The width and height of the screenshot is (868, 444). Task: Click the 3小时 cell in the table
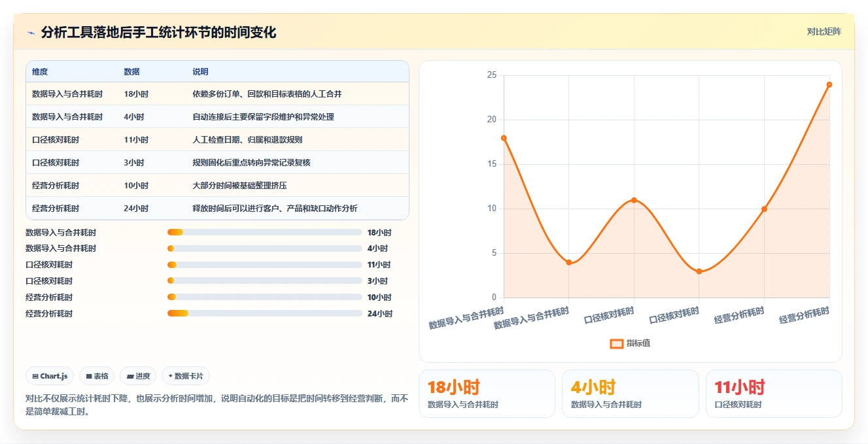134,163
